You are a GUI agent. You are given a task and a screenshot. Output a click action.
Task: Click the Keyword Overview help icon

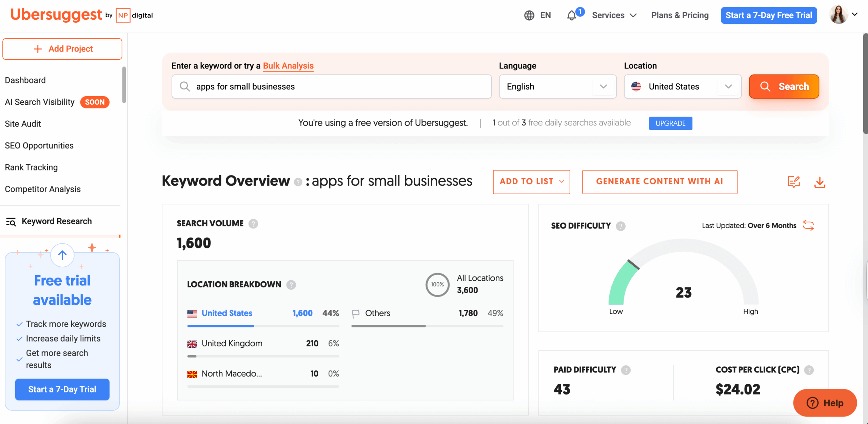click(x=298, y=182)
